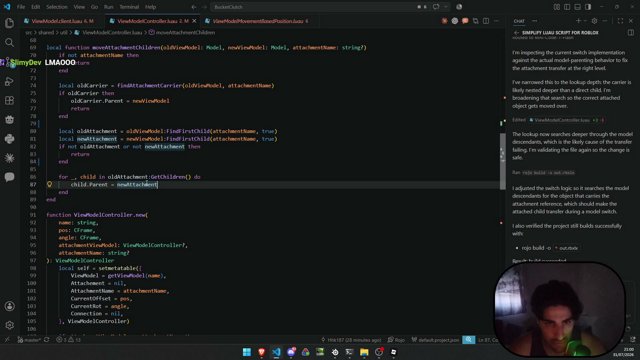Click the split editor right icon
The height and width of the screenshot is (360, 640).
coord(486,21)
